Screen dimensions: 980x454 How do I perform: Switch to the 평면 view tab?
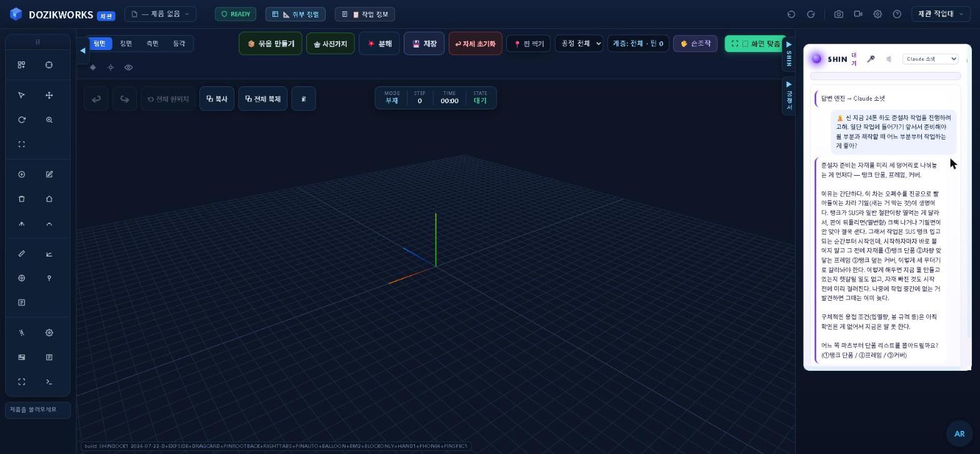click(x=99, y=43)
